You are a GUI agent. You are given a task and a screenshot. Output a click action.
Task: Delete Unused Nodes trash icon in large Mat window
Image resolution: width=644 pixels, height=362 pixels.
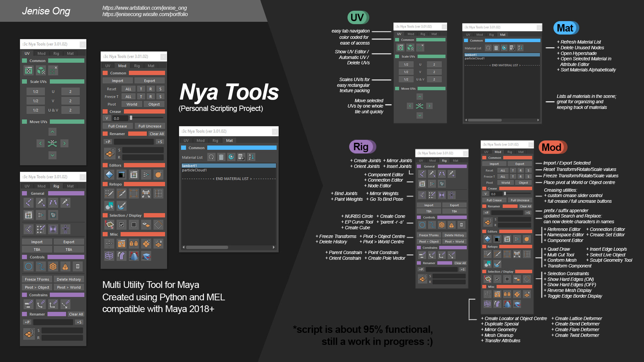click(221, 157)
